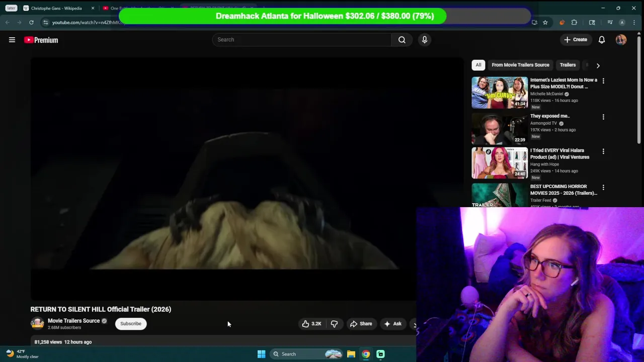Click inside the YouTube search field
This screenshot has width=644, height=362.
pos(302,40)
